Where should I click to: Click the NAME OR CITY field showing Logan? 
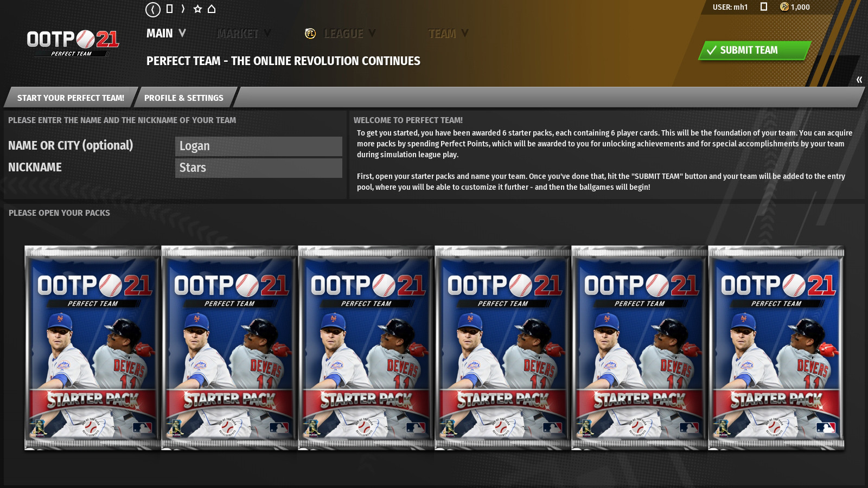[x=259, y=146]
